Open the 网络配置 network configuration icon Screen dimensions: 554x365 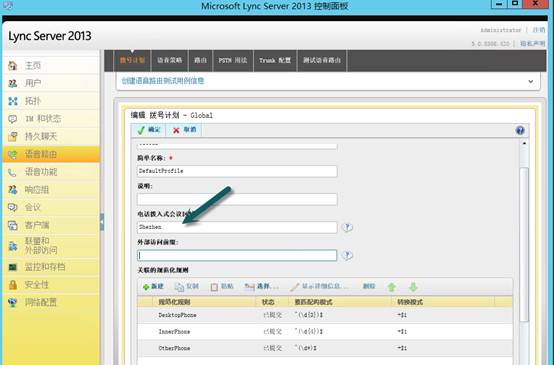point(13,302)
